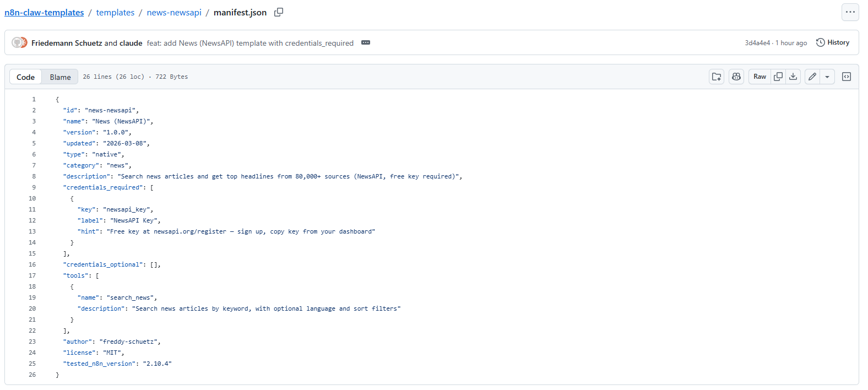Click the "type": "native" line
This screenshot has width=868, height=390.
94,154
